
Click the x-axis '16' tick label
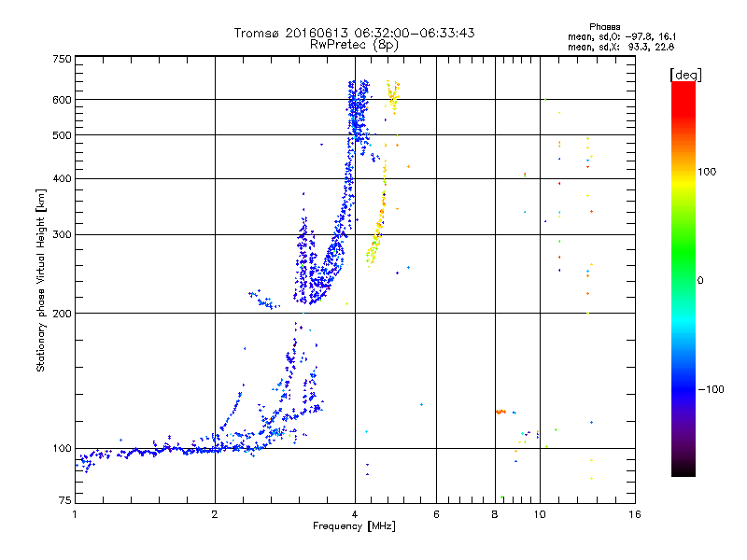[635, 514]
